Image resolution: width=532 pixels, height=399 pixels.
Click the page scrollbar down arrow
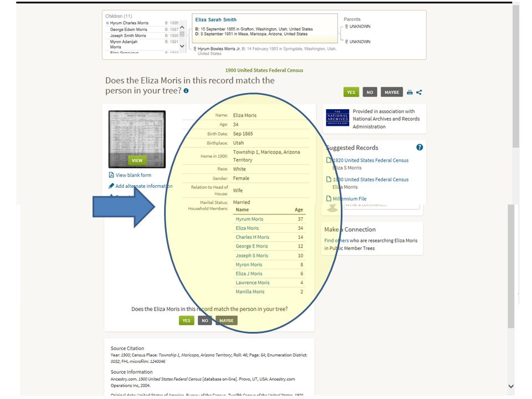pos(511,386)
